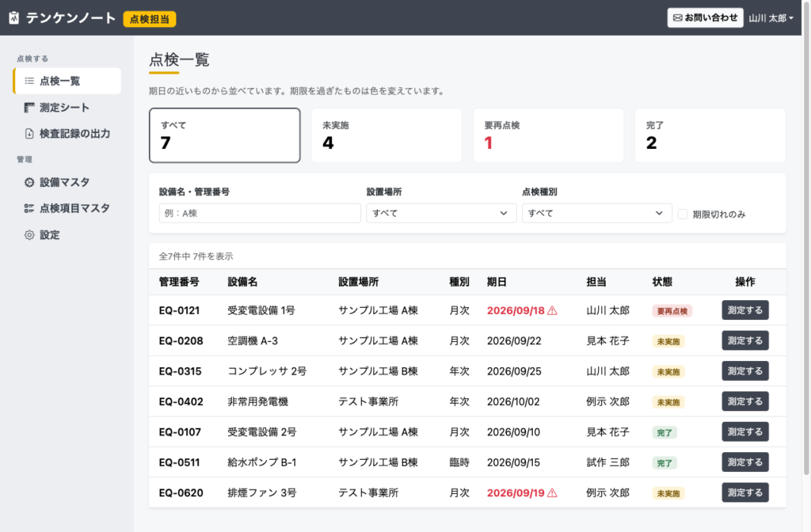The height and width of the screenshot is (532, 811).
Task: Click the date 2026/10/02
Action: coord(513,401)
